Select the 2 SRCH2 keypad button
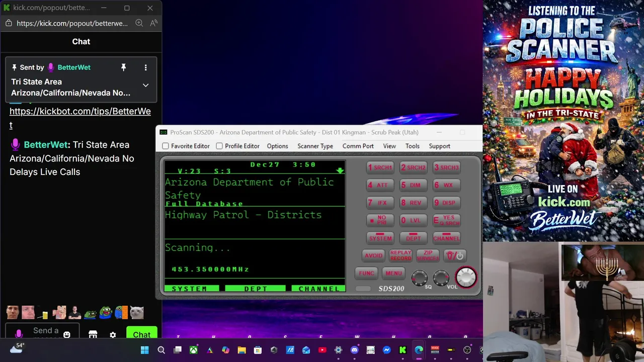The width and height of the screenshot is (644, 362). point(413,167)
